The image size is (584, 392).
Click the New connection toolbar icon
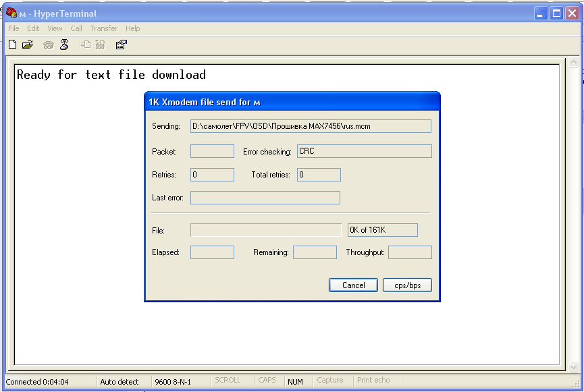pos(12,45)
